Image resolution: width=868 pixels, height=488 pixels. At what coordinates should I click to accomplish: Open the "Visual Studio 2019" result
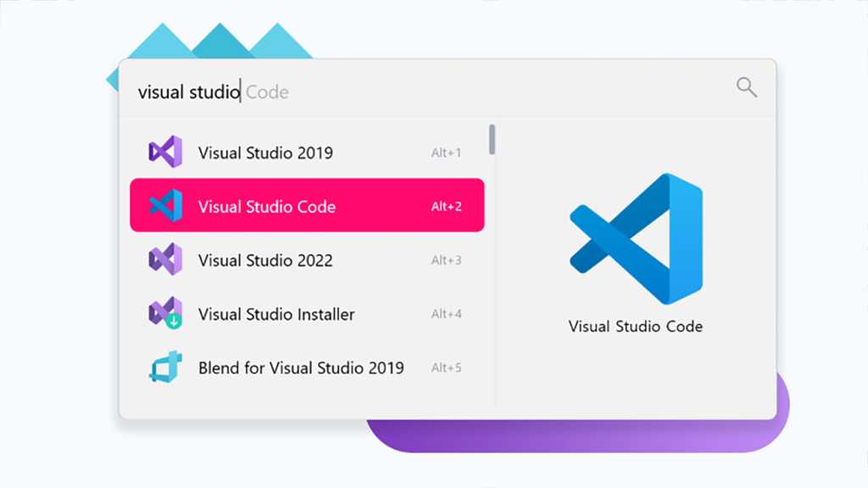[x=307, y=152]
